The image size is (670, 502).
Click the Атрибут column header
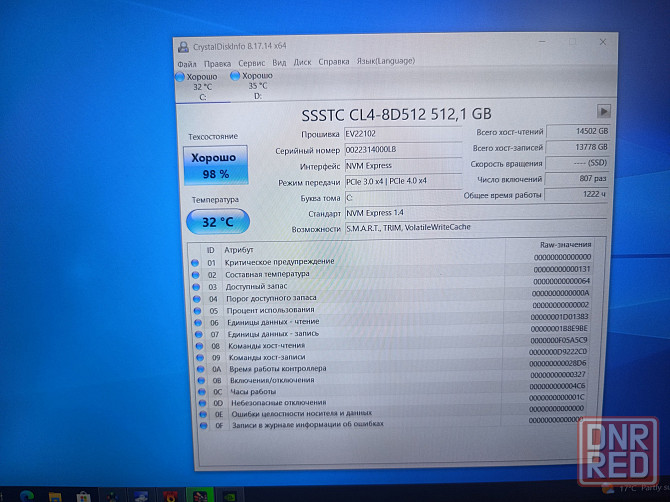click(x=238, y=250)
